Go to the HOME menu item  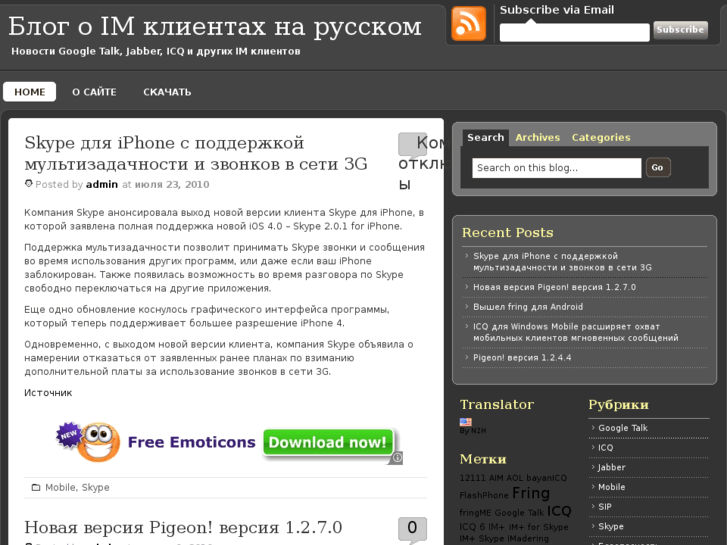tap(30, 92)
